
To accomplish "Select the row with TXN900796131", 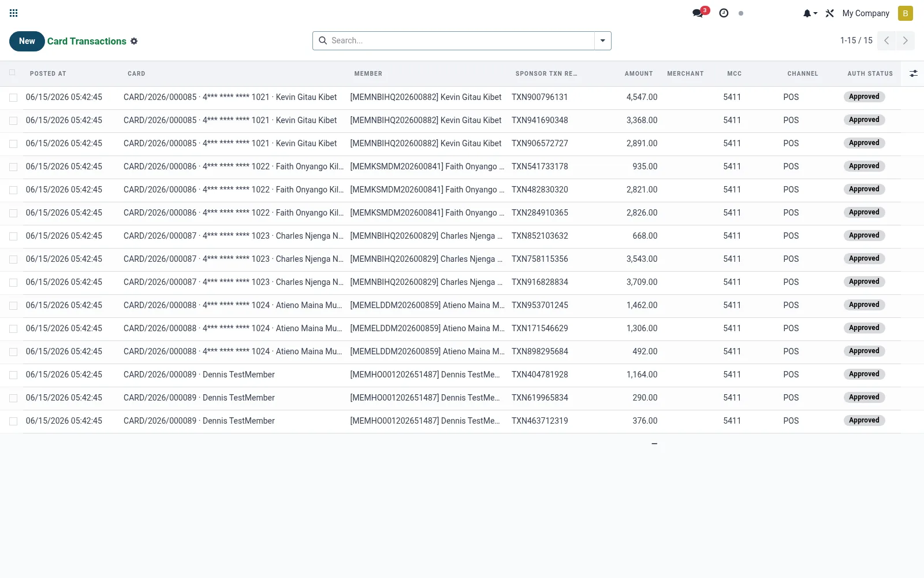I will [x=13, y=98].
